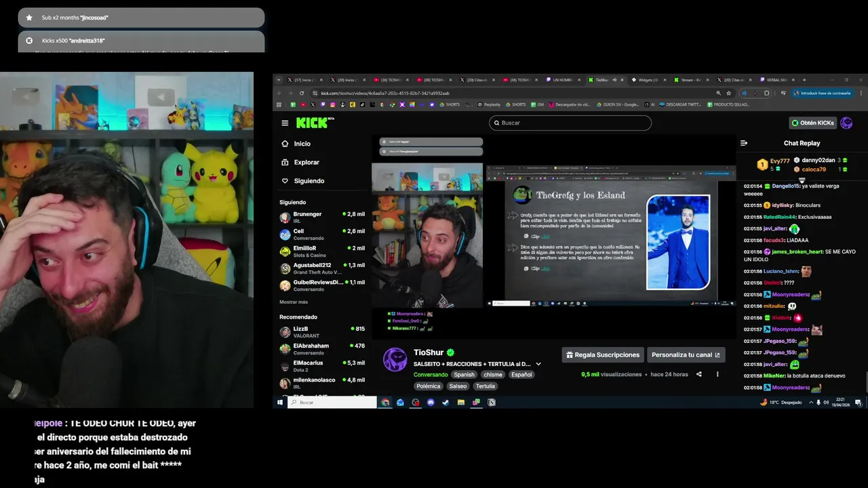Viewport: 868px width, 488px height.
Task: Open the X bookmark icon in the bookmarks bar
Action: 312,104
